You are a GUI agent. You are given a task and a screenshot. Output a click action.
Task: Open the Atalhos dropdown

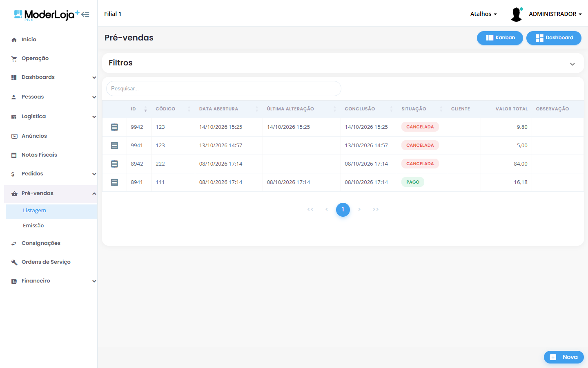coord(483,14)
